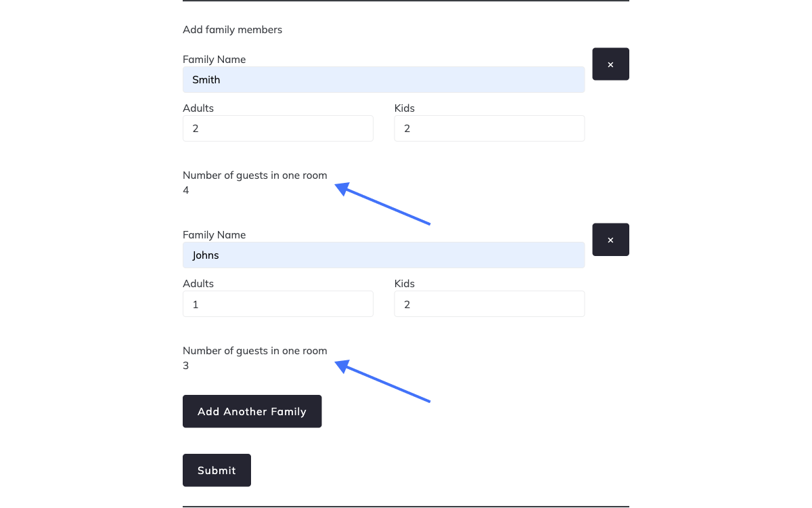The image size is (812, 508).
Task: Click the guest count 3 for Johns' room
Action: pos(185,366)
